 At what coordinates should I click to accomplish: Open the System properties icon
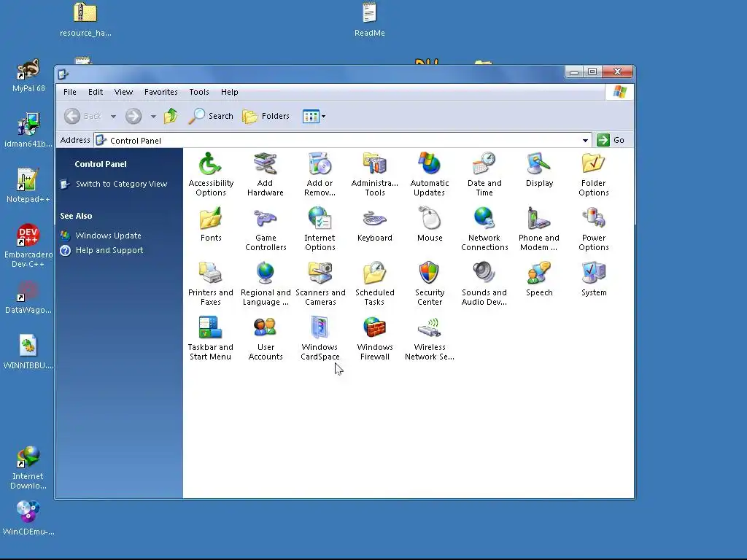(594, 279)
